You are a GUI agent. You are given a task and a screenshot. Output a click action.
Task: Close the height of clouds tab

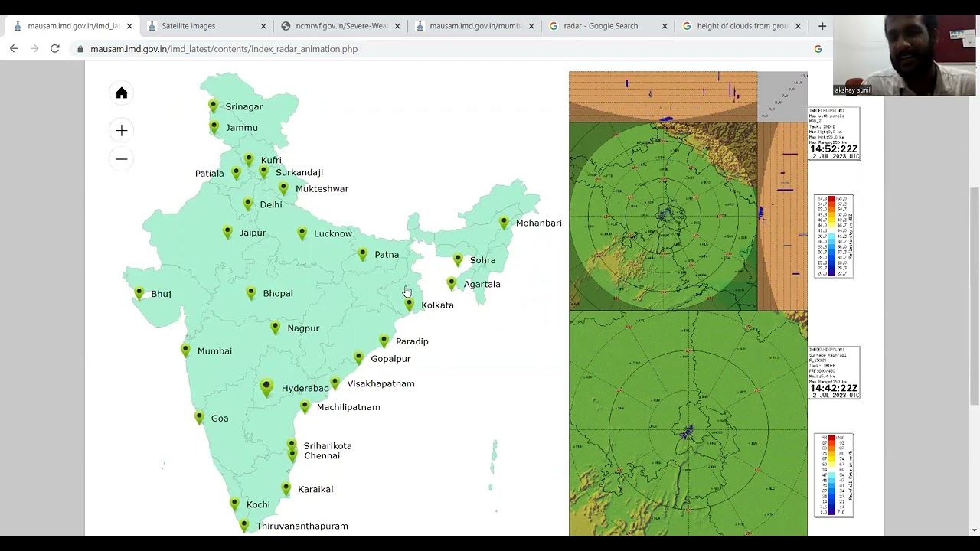798,26
